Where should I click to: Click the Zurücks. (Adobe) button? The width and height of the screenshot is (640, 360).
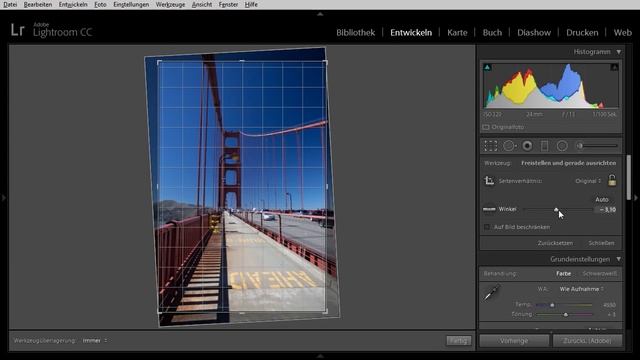[587, 340]
